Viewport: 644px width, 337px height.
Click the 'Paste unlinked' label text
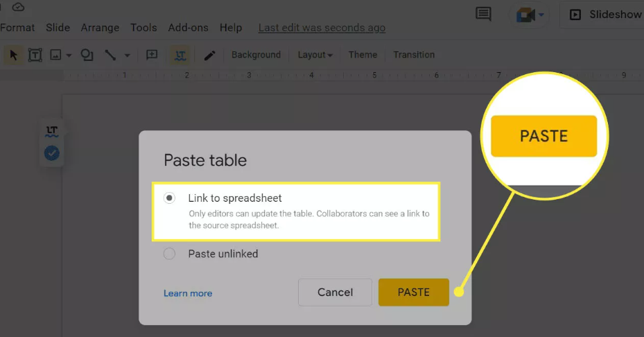[x=223, y=254]
